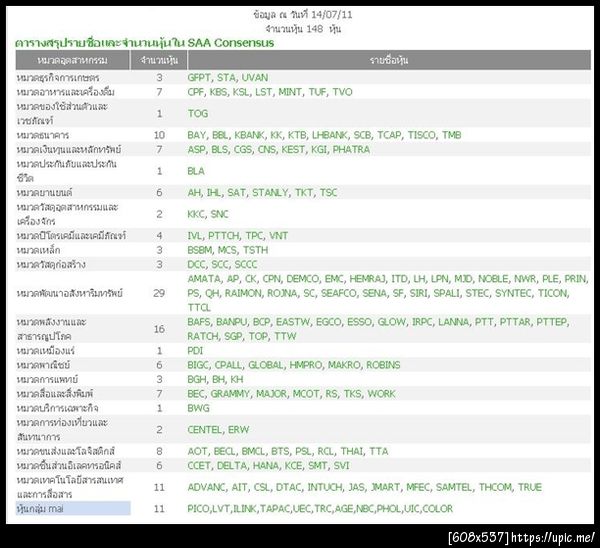
Task: Click the highlighted 'หุ้นกลุ่ม mai' cell
Action: (73, 509)
